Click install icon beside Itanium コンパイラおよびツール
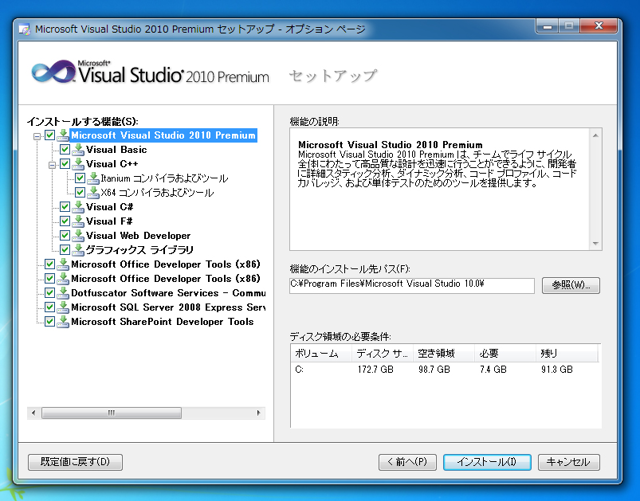 coord(93,178)
